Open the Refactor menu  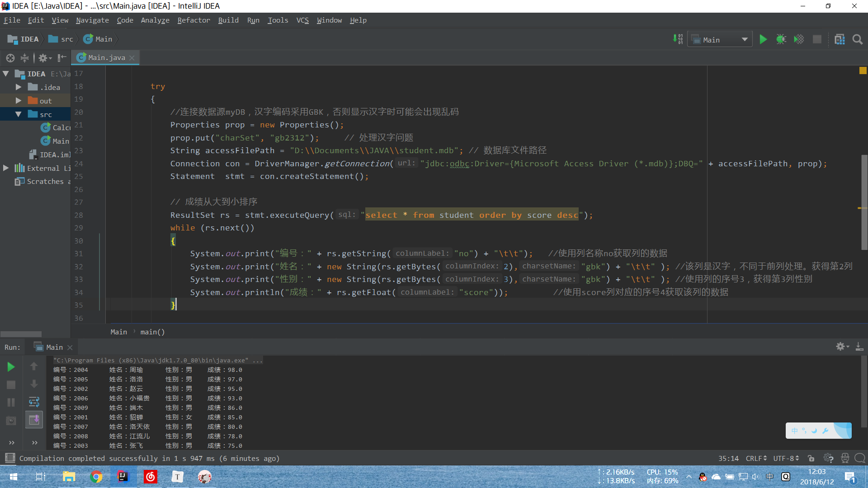click(x=193, y=20)
